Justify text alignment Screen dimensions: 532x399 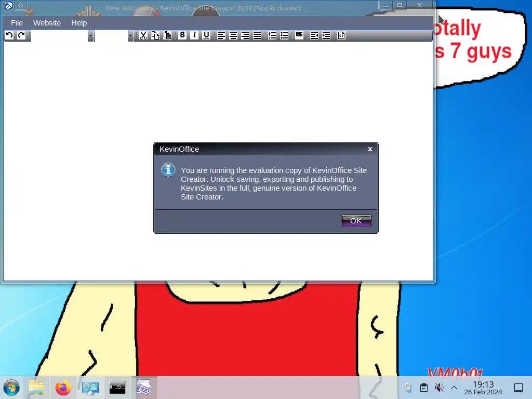pyautogui.click(x=257, y=35)
